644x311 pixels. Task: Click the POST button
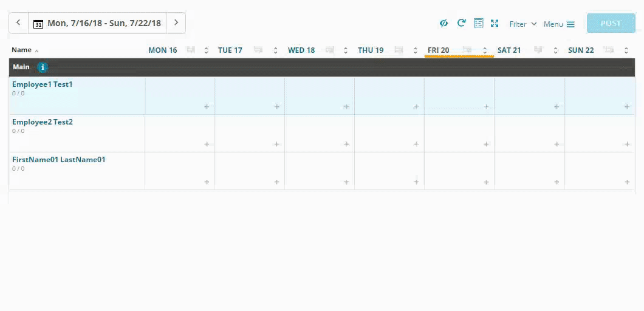pyautogui.click(x=611, y=24)
